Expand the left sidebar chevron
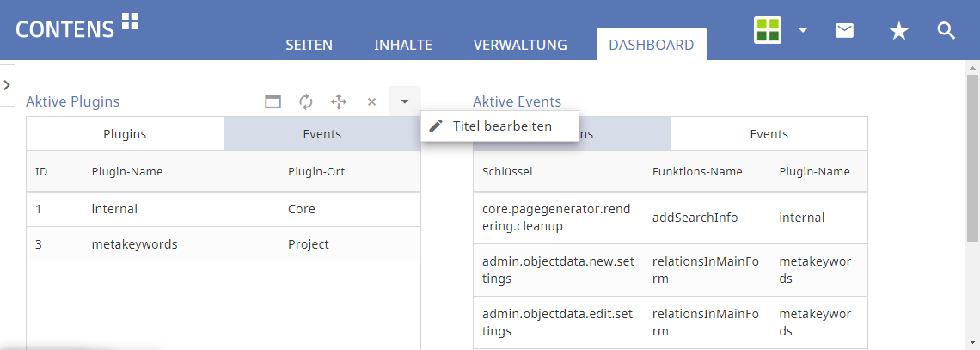The height and width of the screenshot is (350, 980). point(7,85)
